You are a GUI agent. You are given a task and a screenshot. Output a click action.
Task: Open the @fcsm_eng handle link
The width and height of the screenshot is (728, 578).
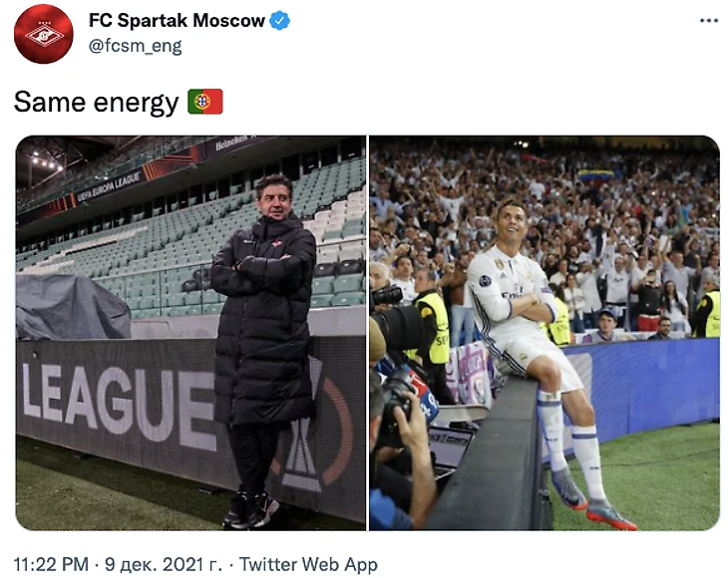tap(135, 46)
